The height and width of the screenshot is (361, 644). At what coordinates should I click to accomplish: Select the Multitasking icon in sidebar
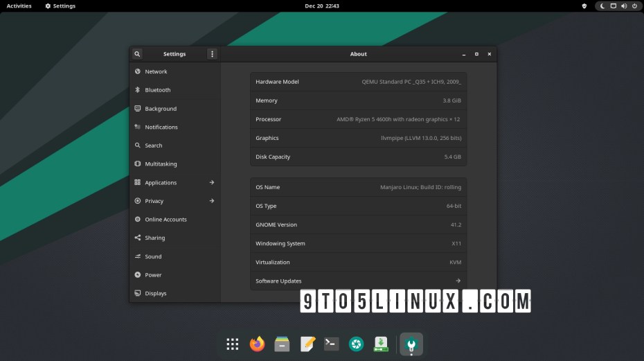(x=138, y=164)
